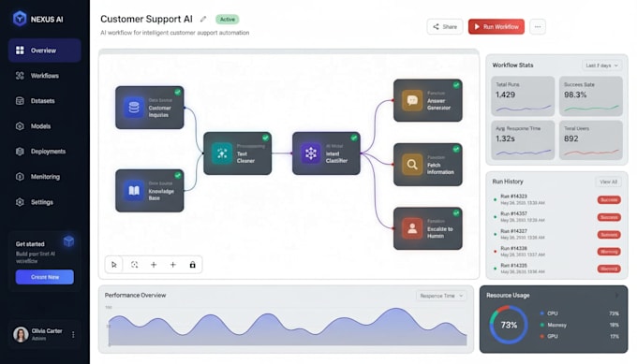Click the Deployments sidebar icon

point(20,152)
